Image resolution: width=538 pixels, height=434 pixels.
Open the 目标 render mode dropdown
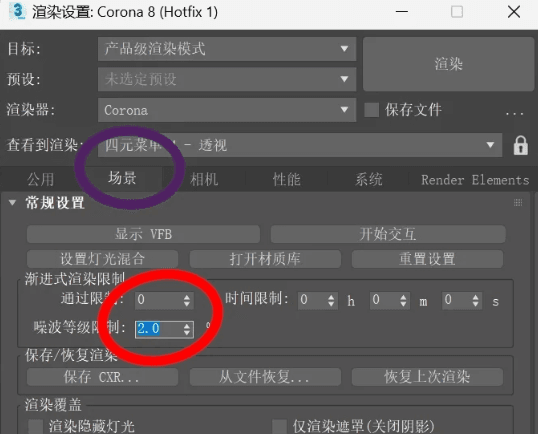[227, 49]
